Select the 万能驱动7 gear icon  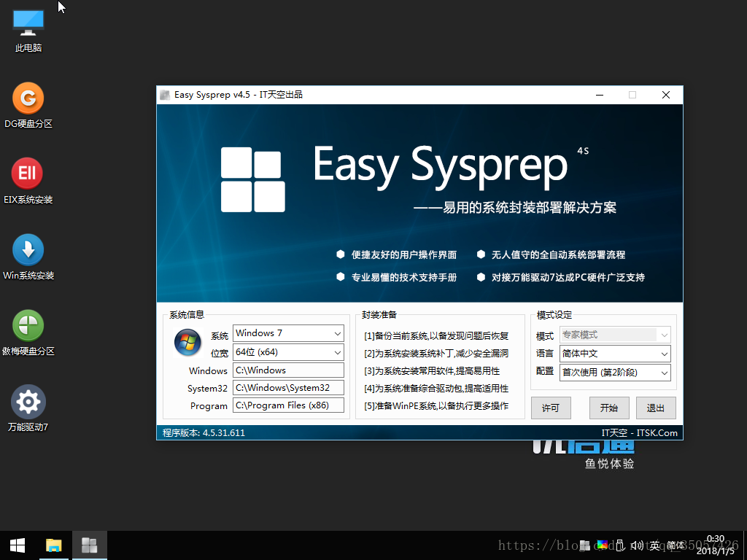28,402
